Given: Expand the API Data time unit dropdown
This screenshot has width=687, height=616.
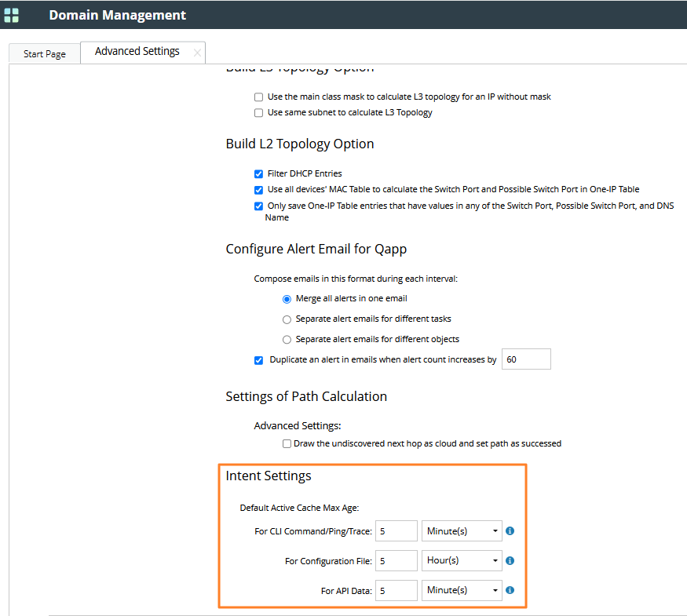Looking at the screenshot, I should (x=462, y=590).
